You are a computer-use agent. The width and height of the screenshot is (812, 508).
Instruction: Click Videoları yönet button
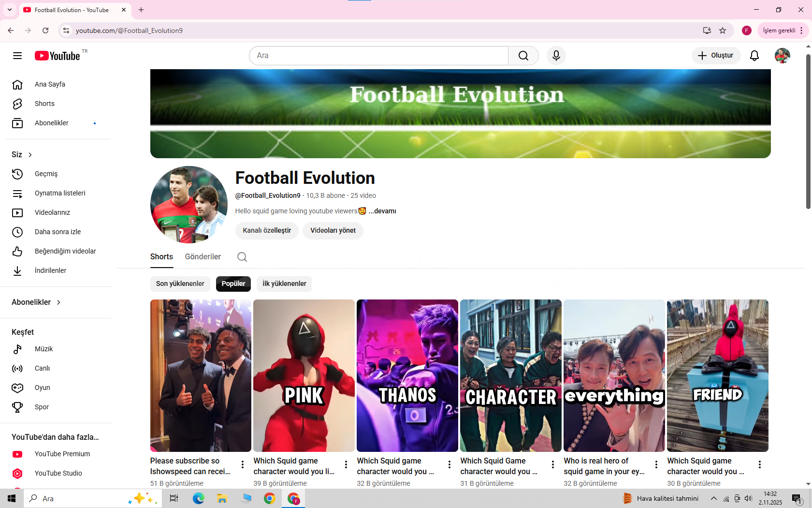coord(333,231)
